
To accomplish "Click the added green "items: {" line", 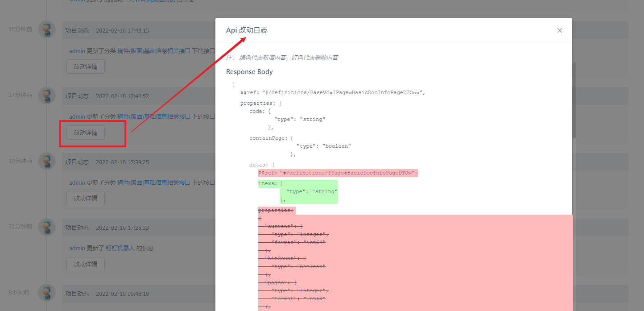I will click(x=270, y=183).
